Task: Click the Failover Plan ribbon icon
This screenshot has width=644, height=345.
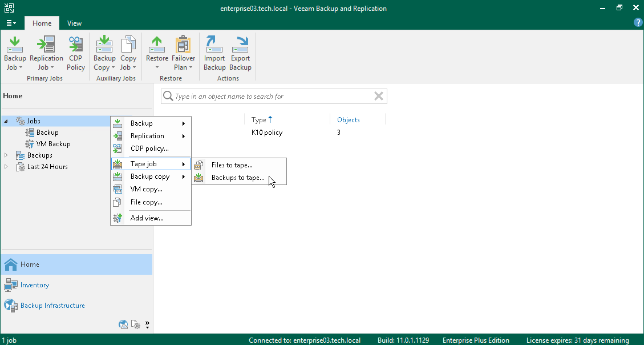Action: 183,45
